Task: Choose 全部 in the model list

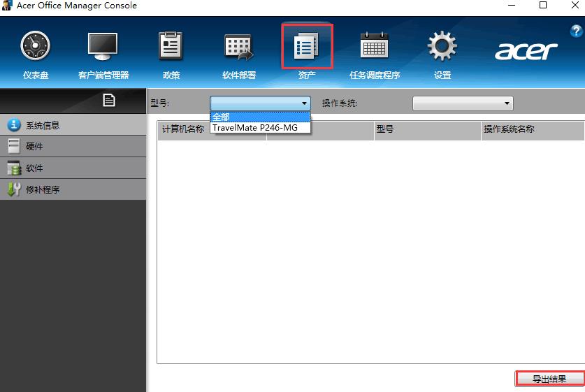Action: tap(260, 117)
